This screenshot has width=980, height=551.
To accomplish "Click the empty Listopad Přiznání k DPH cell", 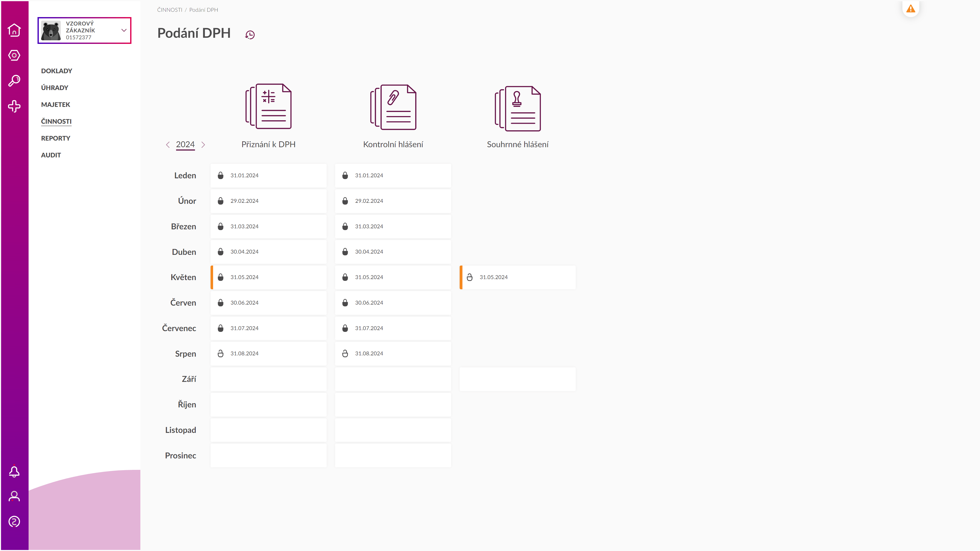I will point(268,430).
